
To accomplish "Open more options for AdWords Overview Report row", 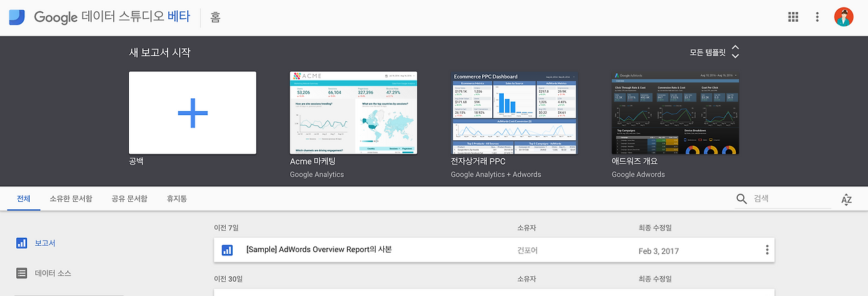I will pos(767,250).
